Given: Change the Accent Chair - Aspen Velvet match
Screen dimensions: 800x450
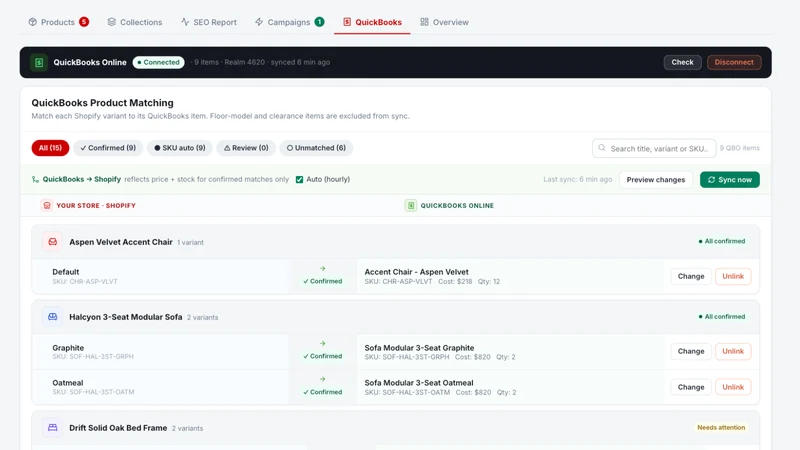Looking at the screenshot, I should (691, 277).
